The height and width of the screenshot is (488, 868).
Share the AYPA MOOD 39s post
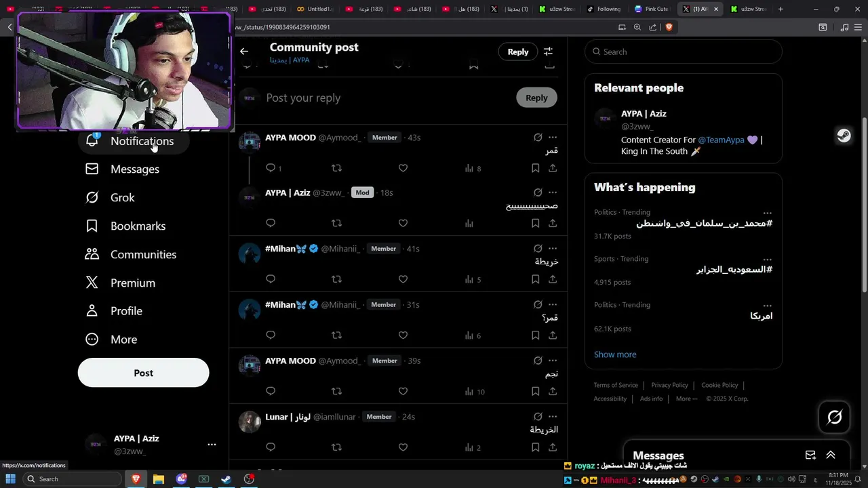(x=553, y=391)
